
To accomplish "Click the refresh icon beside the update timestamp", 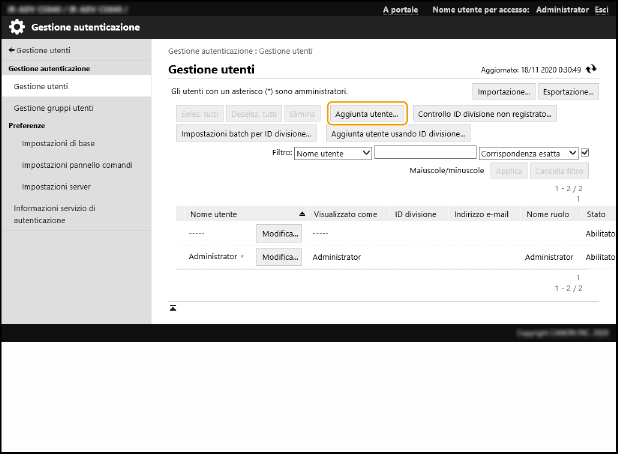I will coord(591,69).
